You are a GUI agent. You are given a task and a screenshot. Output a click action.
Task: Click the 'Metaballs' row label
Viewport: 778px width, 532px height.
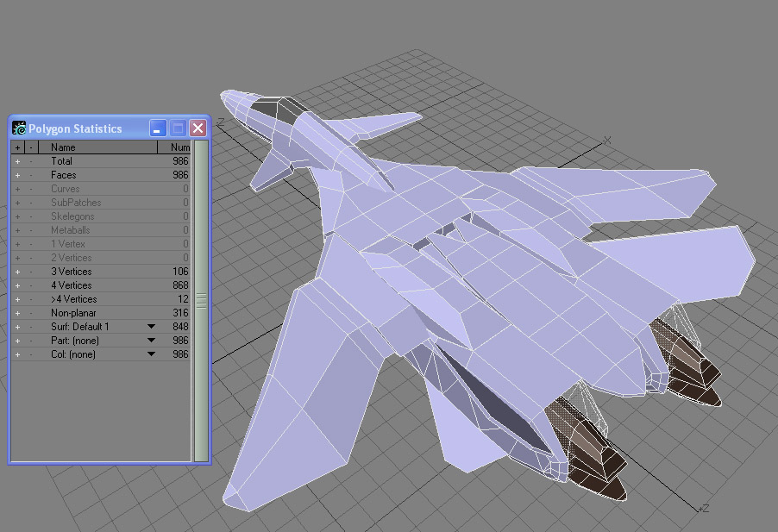click(x=71, y=230)
